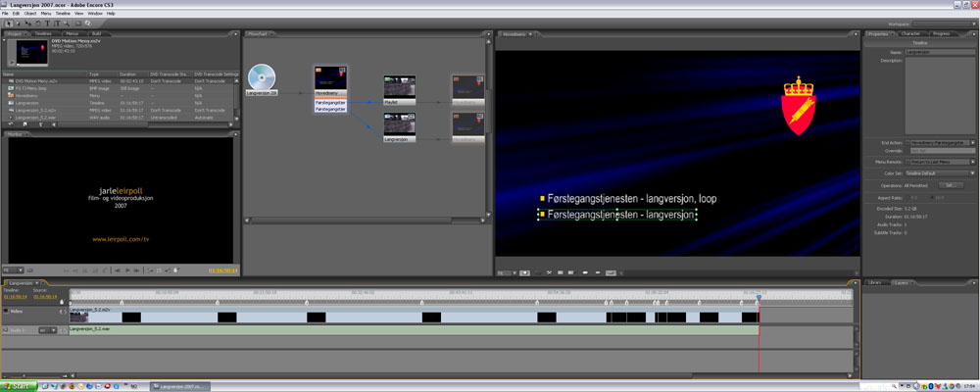Switch to the Timelines tab
980x392 pixels.
(x=43, y=33)
